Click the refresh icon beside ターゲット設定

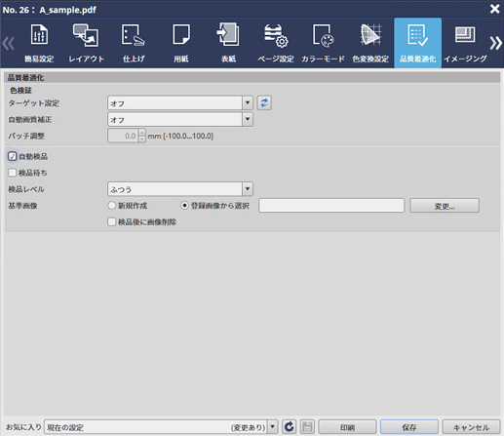pyautogui.click(x=264, y=103)
